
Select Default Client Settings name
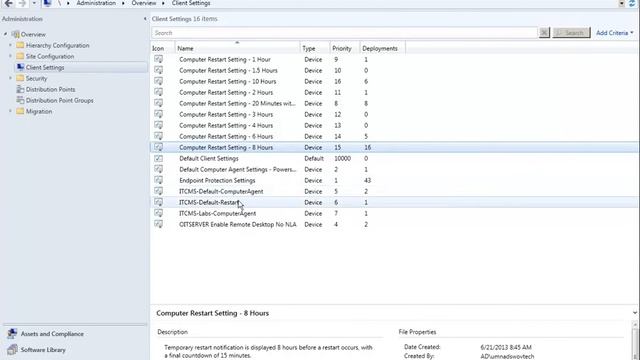209,159
